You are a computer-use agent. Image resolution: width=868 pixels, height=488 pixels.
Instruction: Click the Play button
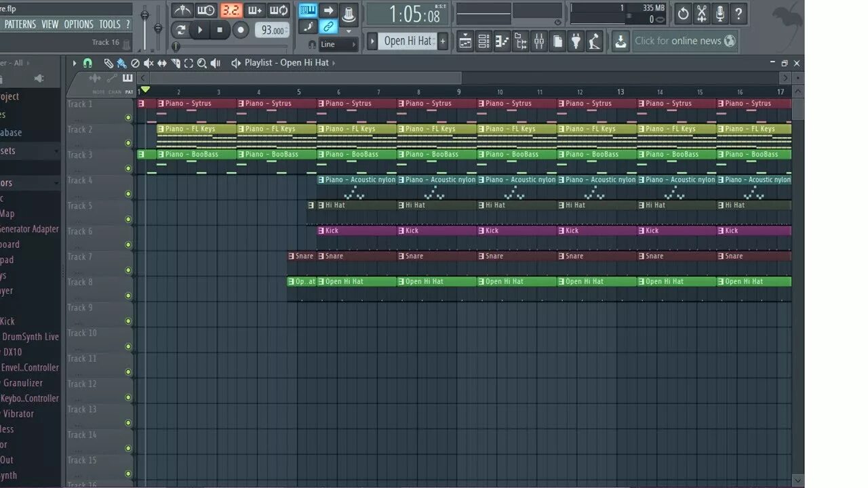pyautogui.click(x=200, y=30)
